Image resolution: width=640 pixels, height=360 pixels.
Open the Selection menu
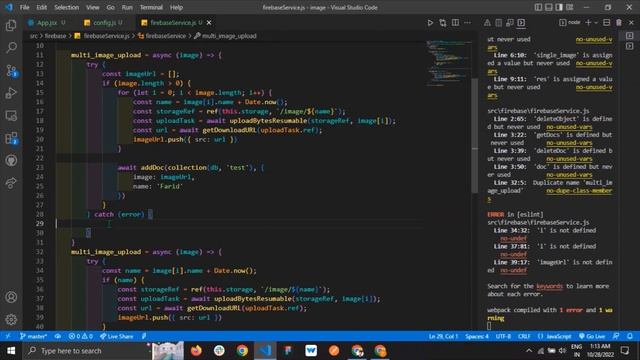[x=66, y=7]
